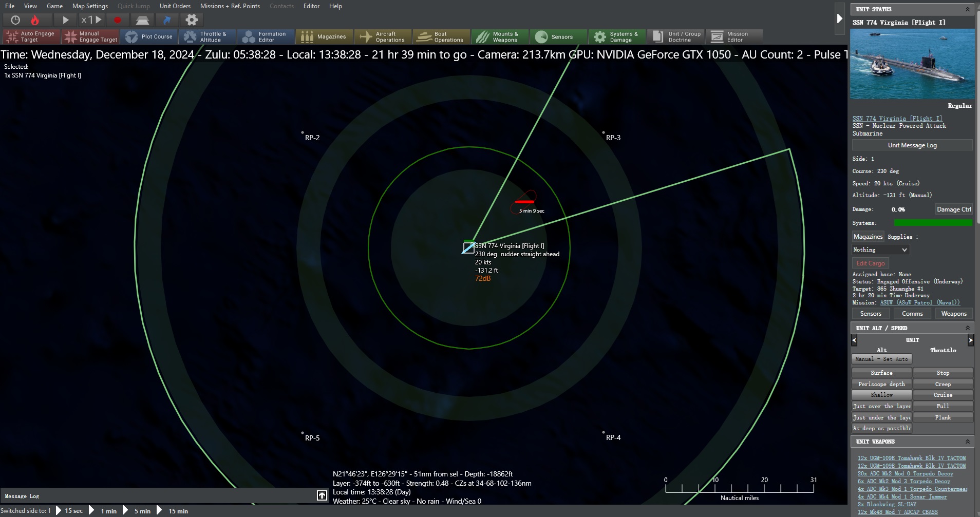Click the right arrow beside UNIT

tap(970, 340)
